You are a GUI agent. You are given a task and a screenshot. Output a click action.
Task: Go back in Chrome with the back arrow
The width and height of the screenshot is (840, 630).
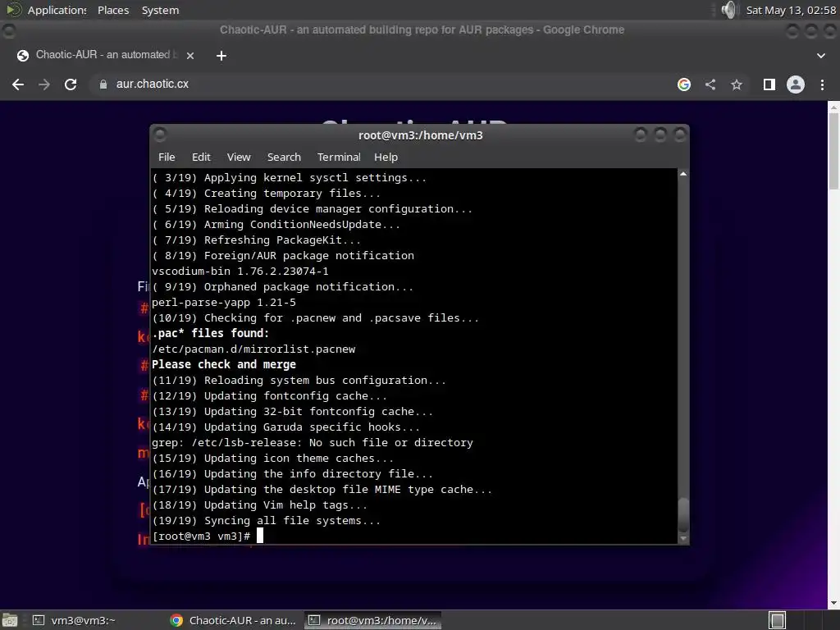18,84
